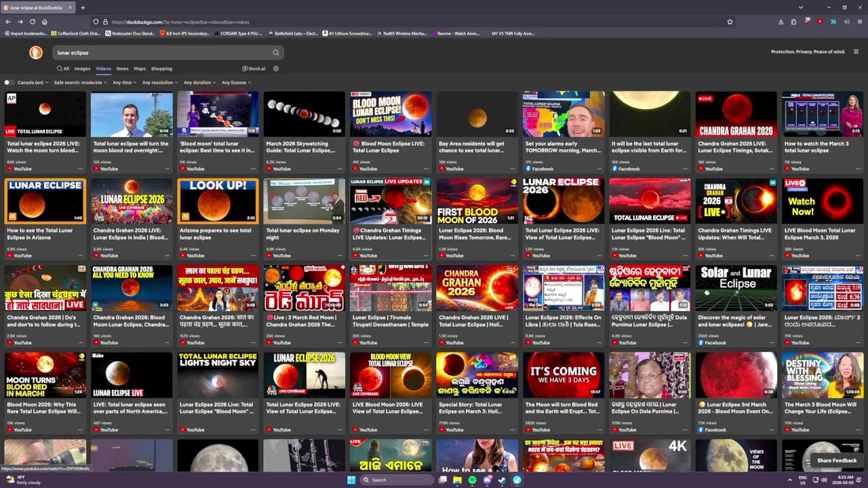Switch to the Maps tab
Viewport: 868px width, 488px height.
140,68
